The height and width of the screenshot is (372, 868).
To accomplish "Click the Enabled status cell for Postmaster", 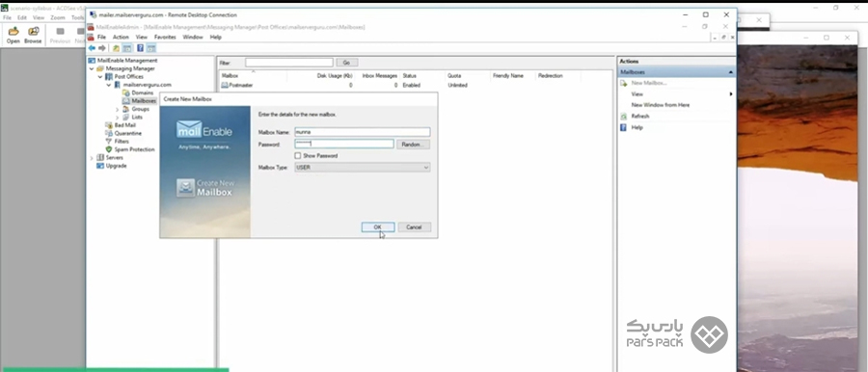I will (x=411, y=85).
